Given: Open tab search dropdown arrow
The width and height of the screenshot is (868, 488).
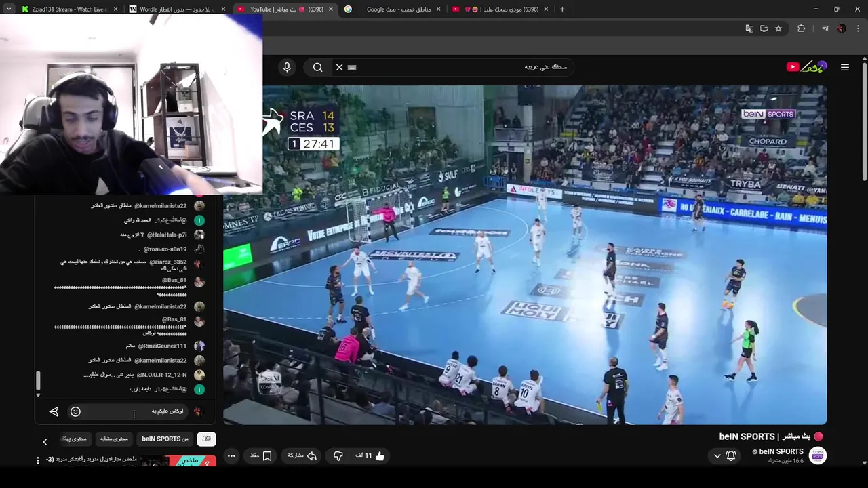Looking at the screenshot, I should point(9,9).
